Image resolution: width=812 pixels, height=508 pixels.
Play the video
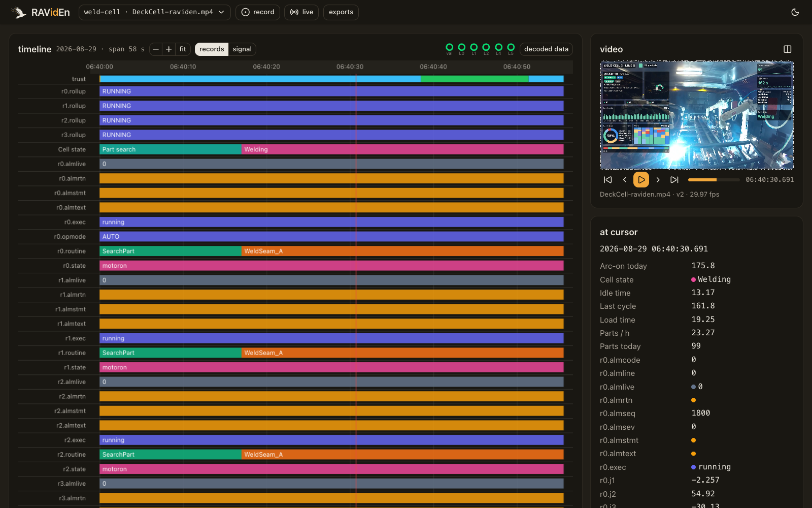click(x=641, y=180)
